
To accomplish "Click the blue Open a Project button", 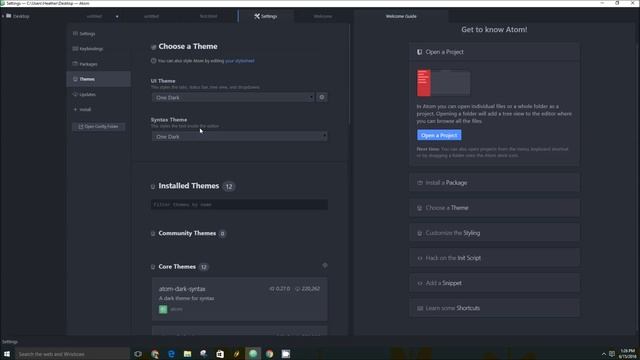I will pyautogui.click(x=439, y=135).
